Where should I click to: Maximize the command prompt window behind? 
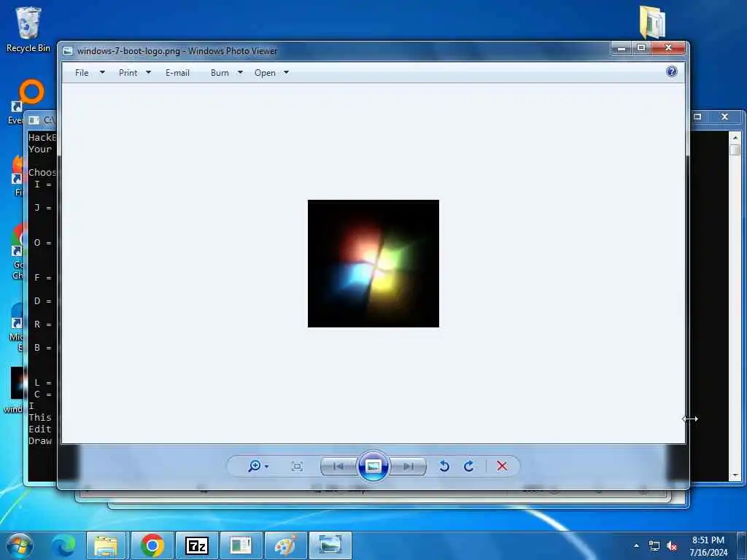[x=698, y=117]
